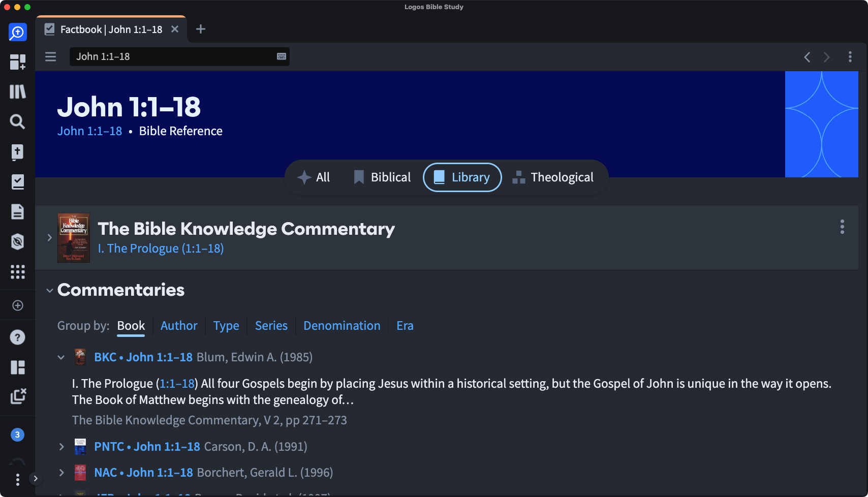Expand the PNTC John 1:1–18 entry

pos(61,447)
